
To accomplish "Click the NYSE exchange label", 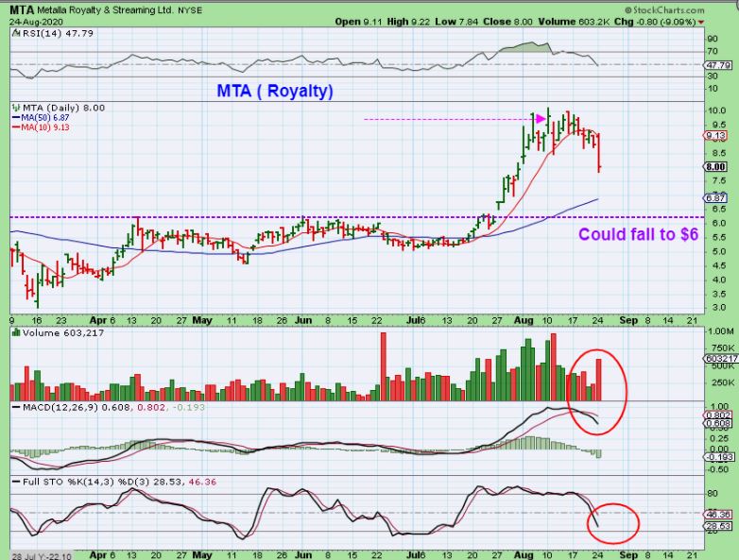I will [x=190, y=10].
